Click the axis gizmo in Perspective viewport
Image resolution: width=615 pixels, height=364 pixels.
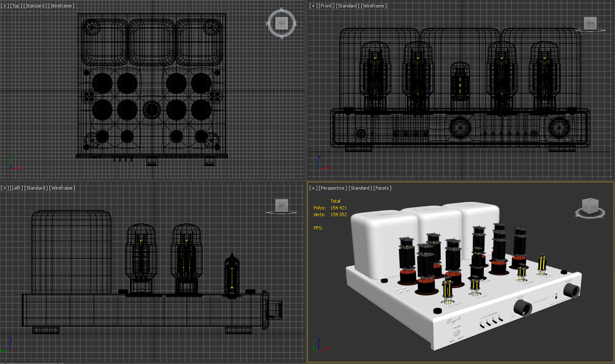click(x=320, y=345)
